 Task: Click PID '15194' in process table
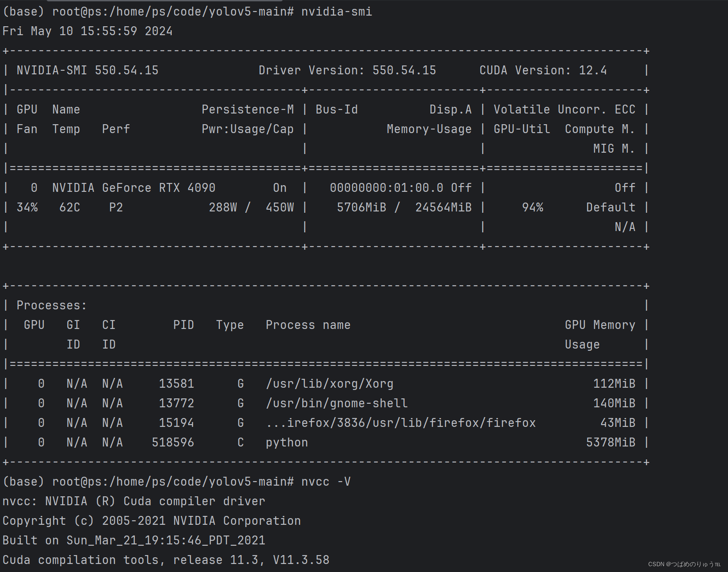177,423
